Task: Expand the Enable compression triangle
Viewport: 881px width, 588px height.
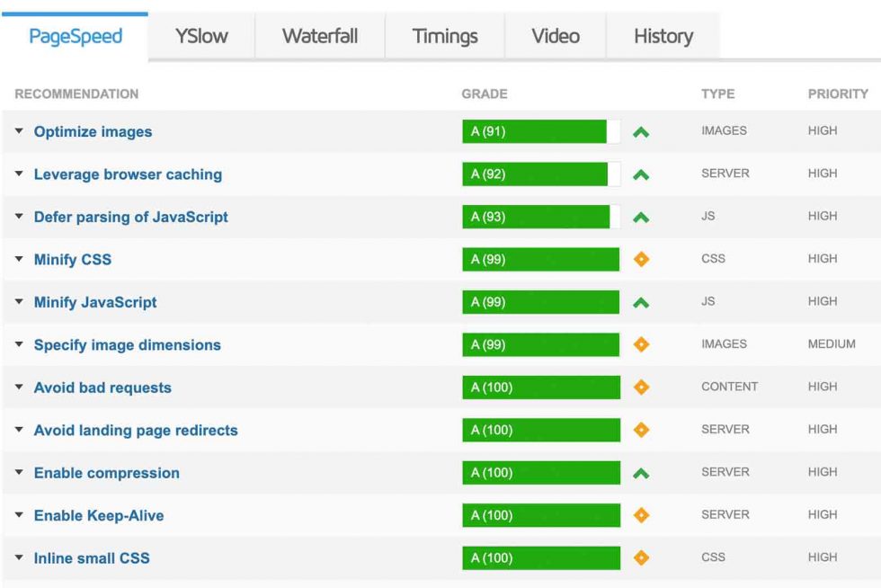Action: [x=19, y=473]
